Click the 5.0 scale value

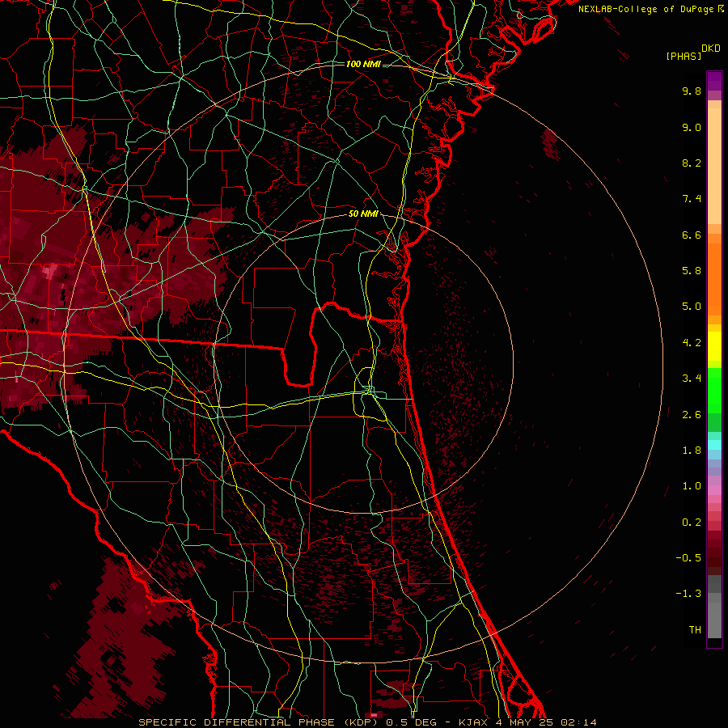click(x=692, y=307)
